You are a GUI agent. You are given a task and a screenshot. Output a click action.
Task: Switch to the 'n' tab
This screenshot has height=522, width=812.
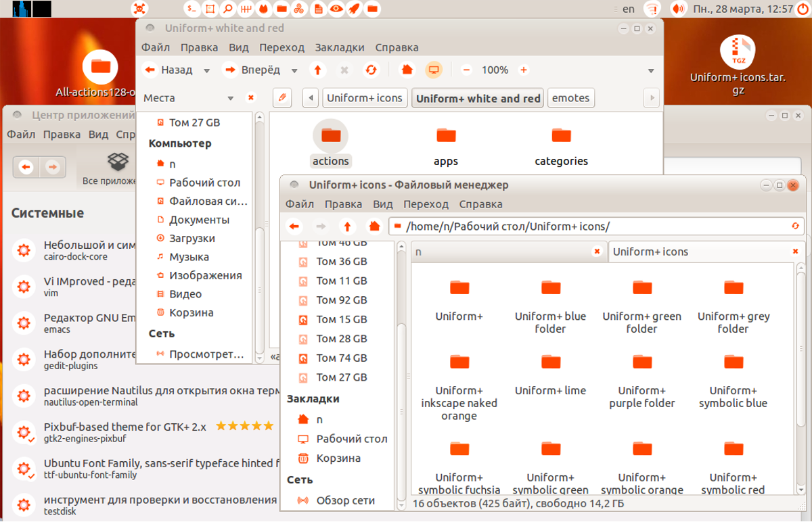(508, 252)
